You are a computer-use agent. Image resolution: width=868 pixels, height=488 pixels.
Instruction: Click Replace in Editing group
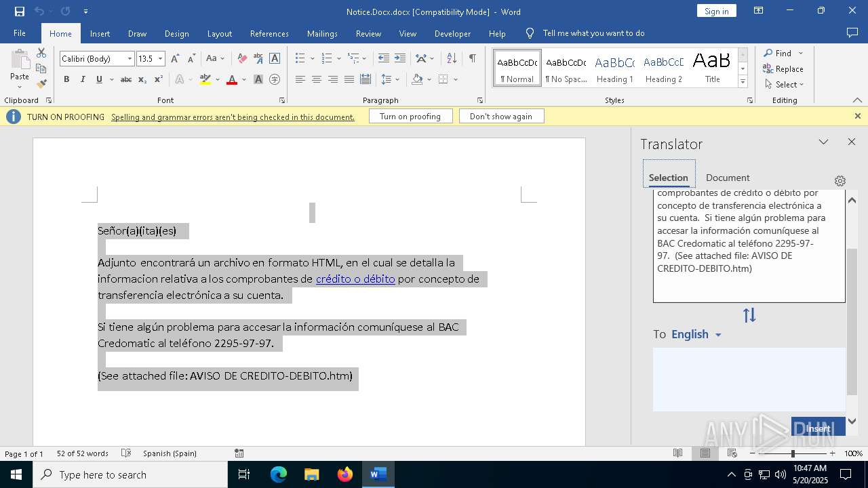783,68
